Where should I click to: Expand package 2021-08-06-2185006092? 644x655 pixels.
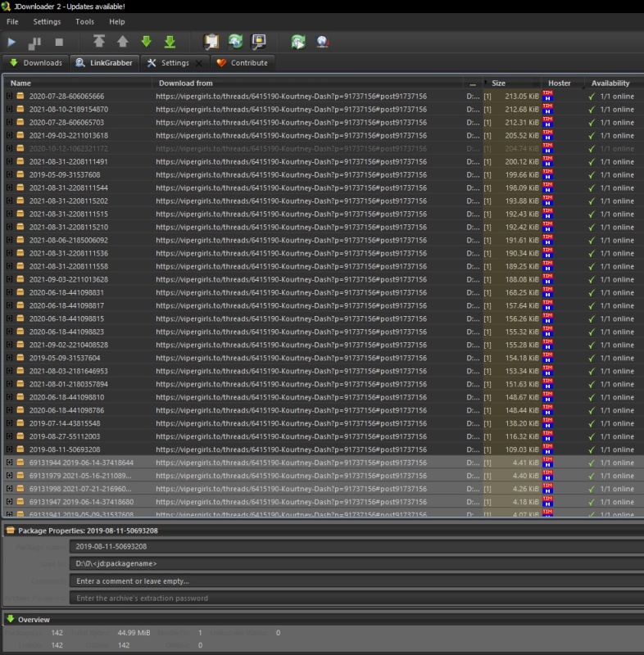(9, 240)
